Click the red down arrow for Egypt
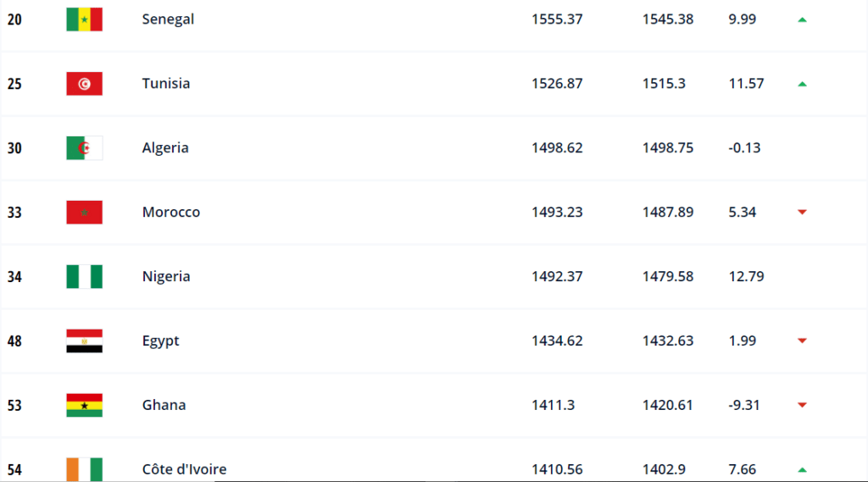The width and height of the screenshot is (868, 482). 802,341
